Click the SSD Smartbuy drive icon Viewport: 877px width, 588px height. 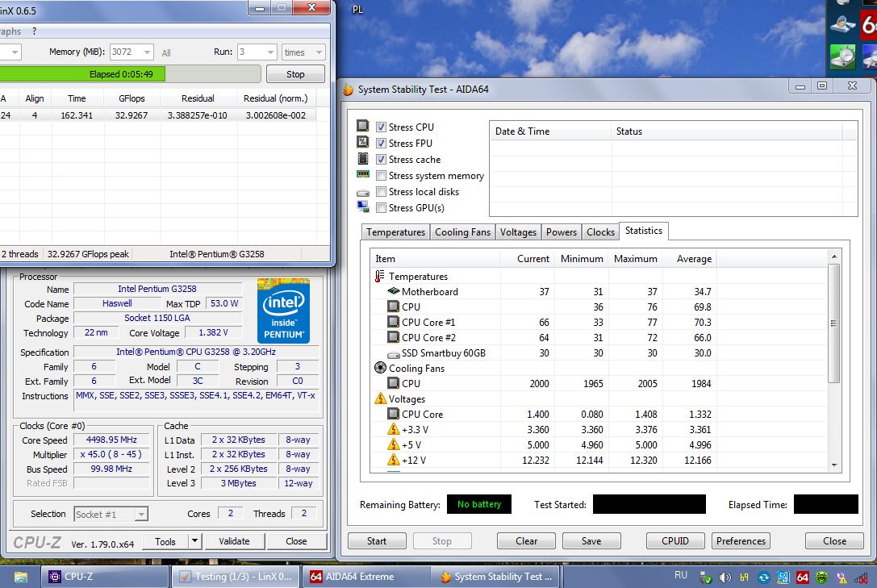coord(393,354)
